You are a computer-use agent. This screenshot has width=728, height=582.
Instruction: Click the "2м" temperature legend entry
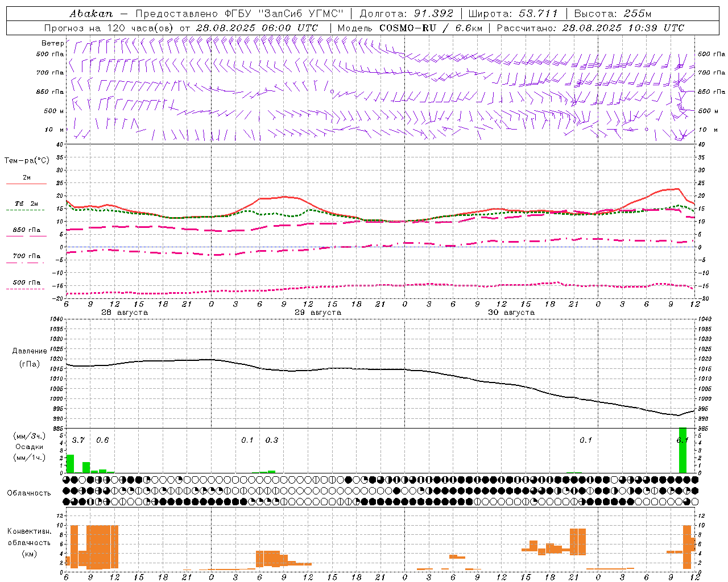pos(27,178)
